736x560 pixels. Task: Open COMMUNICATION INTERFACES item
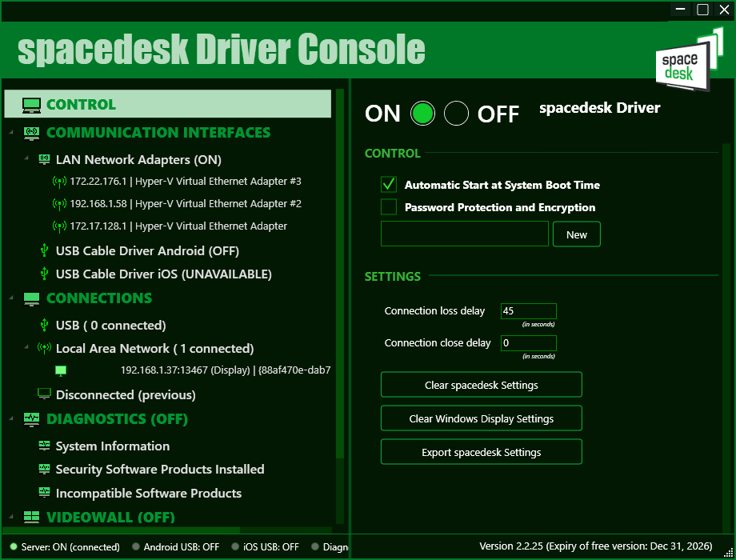(158, 133)
